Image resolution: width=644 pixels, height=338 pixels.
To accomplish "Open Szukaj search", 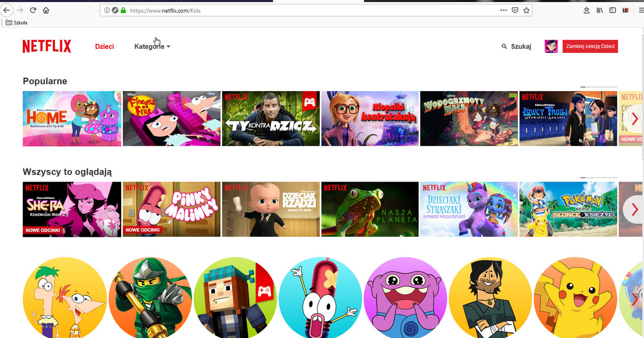I will pos(516,46).
